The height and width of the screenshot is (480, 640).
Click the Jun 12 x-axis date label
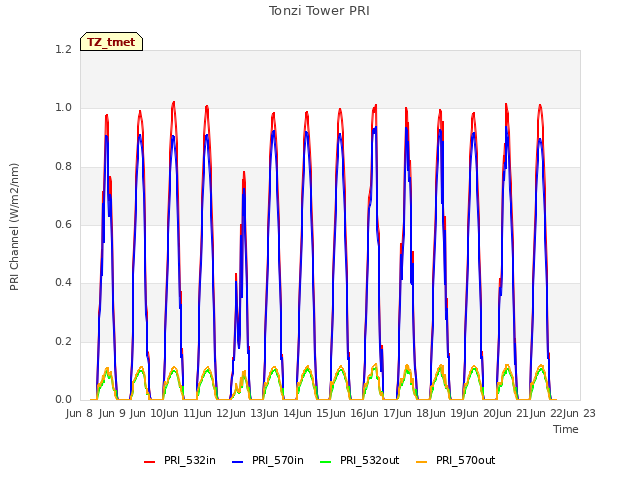click(214, 413)
